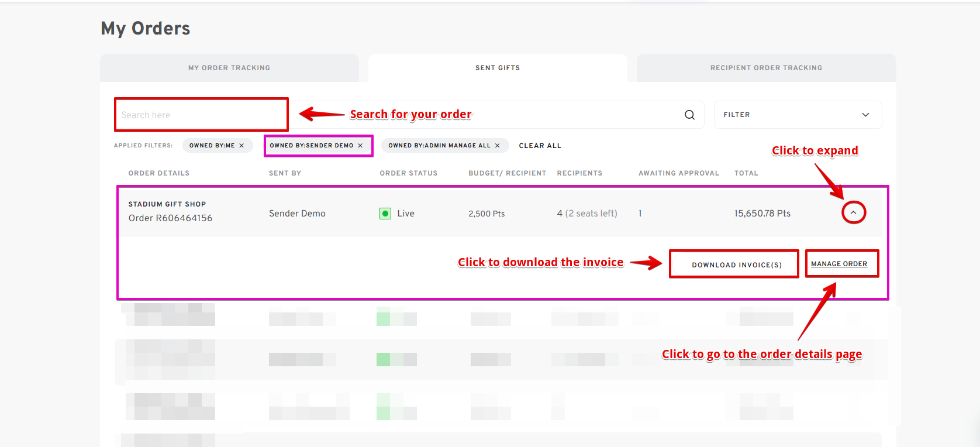Click the Sent By column header
Image resolution: width=980 pixels, height=447 pixels.
click(x=285, y=173)
